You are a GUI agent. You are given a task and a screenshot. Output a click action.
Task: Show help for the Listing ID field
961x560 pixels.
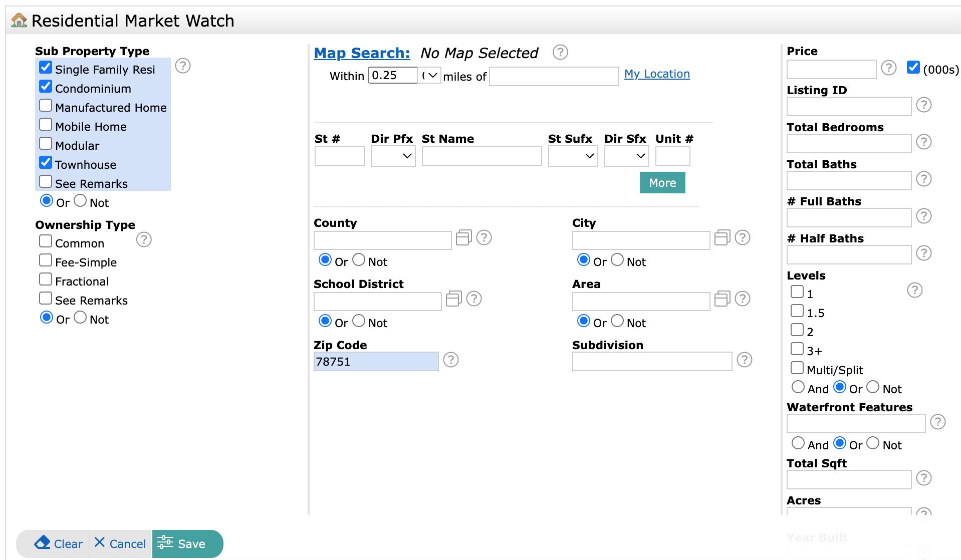(923, 105)
